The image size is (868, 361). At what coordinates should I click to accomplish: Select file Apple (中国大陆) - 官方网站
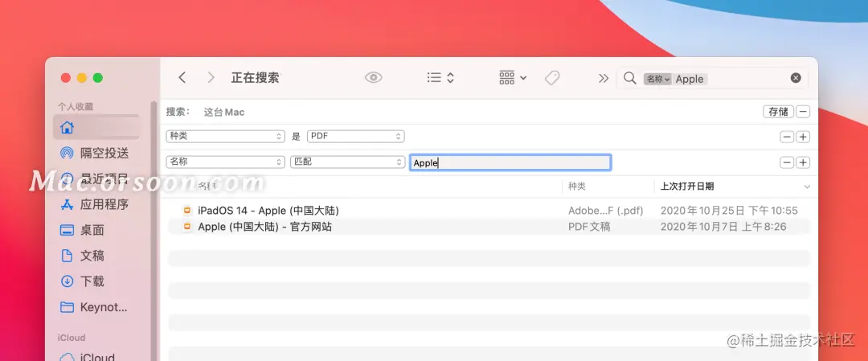point(265,227)
